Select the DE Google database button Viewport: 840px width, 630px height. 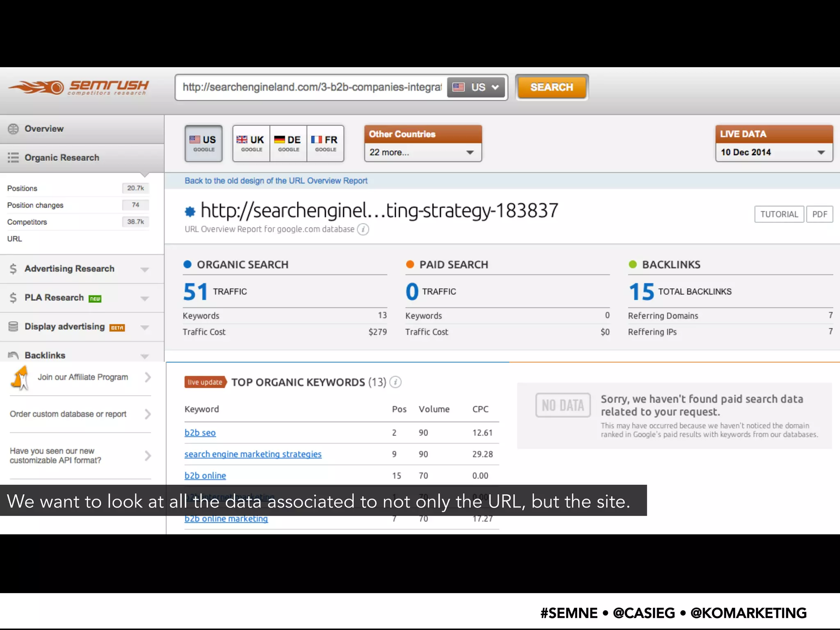click(x=288, y=144)
